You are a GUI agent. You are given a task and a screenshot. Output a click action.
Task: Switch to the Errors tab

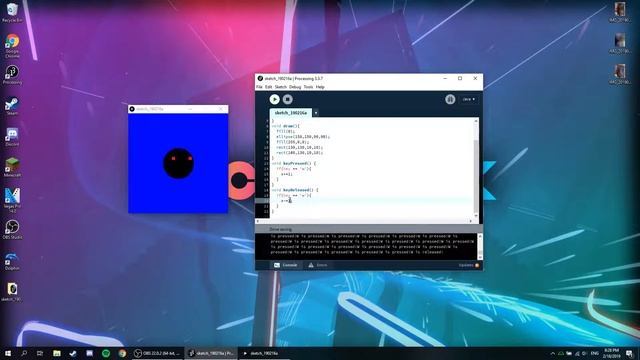[x=318, y=265]
